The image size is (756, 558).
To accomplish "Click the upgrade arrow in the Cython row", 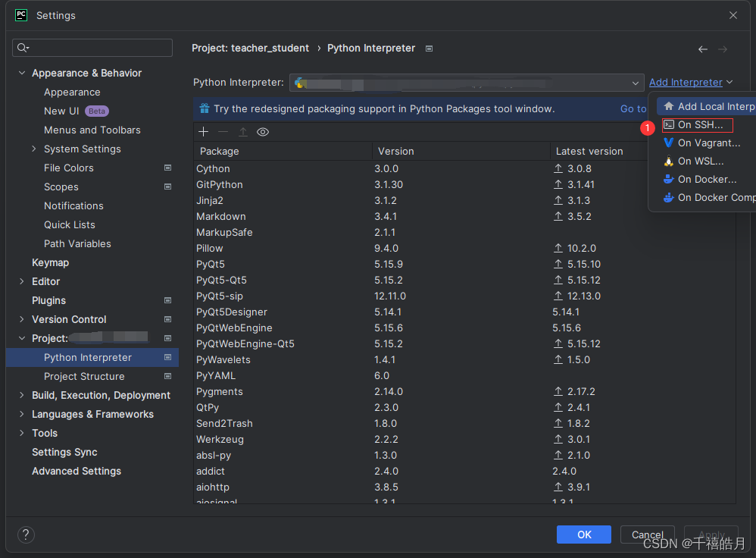I will [558, 168].
